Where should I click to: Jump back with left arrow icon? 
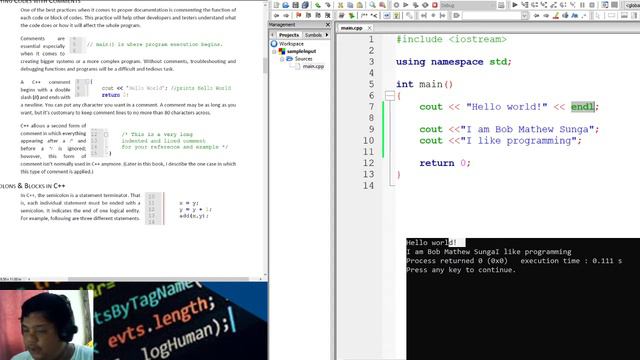276,16
